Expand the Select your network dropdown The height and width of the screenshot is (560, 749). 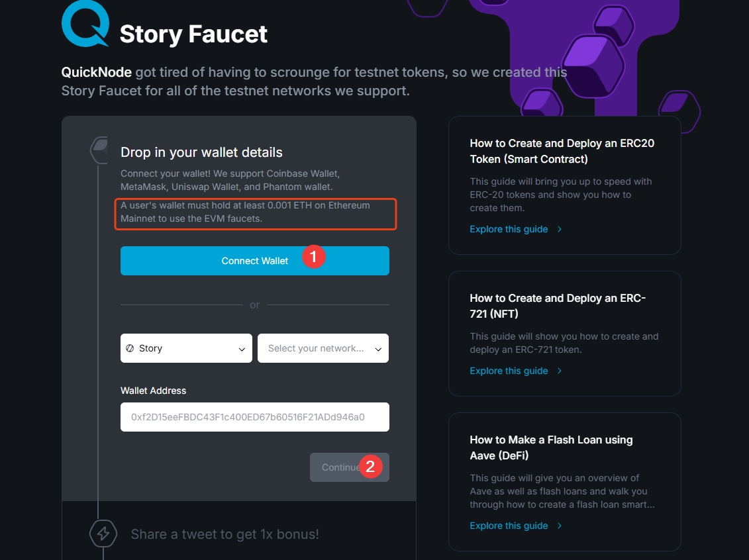pos(323,348)
